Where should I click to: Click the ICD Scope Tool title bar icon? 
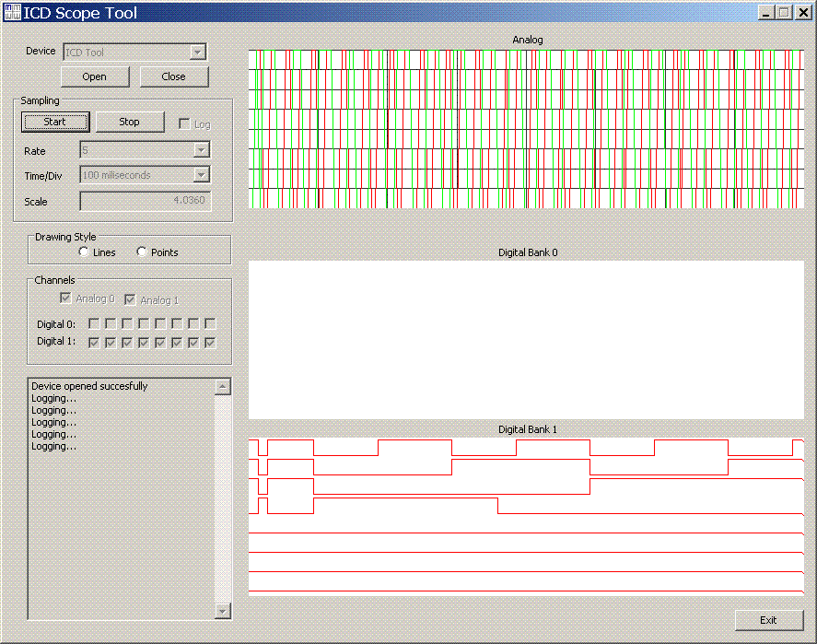12,12
